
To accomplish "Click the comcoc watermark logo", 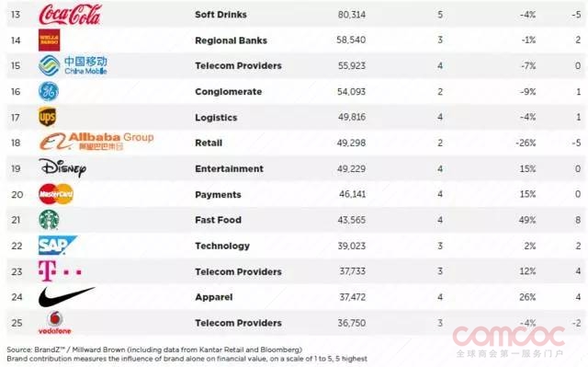I will point(509,340).
